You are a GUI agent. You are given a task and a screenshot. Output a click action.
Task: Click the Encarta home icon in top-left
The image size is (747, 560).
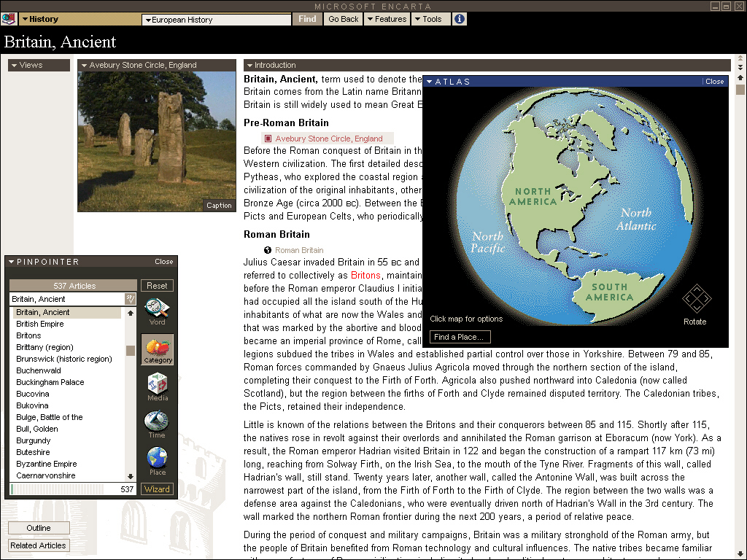click(9, 19)
